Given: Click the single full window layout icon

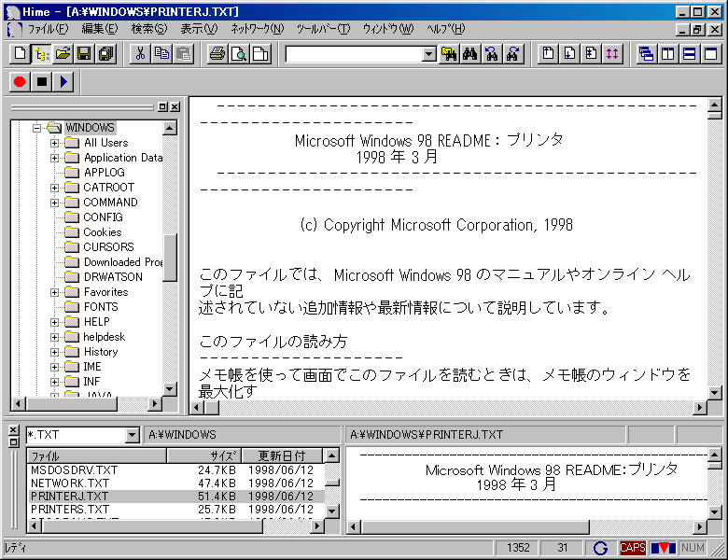Looking at the screenshot, I should tap(711, 54).
